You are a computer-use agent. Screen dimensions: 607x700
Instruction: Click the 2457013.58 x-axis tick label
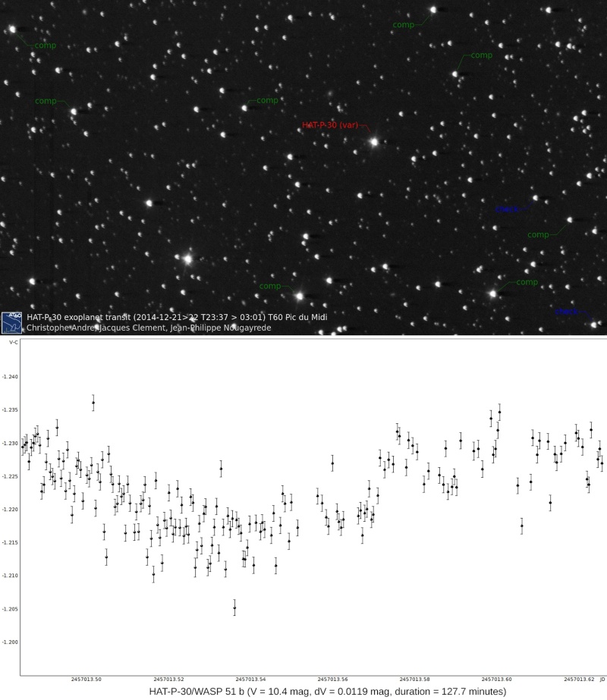pos(414,680)
